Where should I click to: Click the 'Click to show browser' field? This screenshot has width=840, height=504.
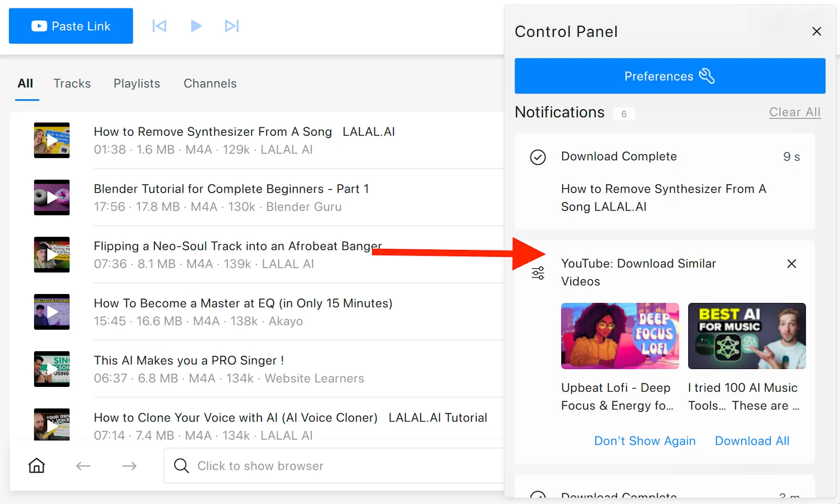334,466
